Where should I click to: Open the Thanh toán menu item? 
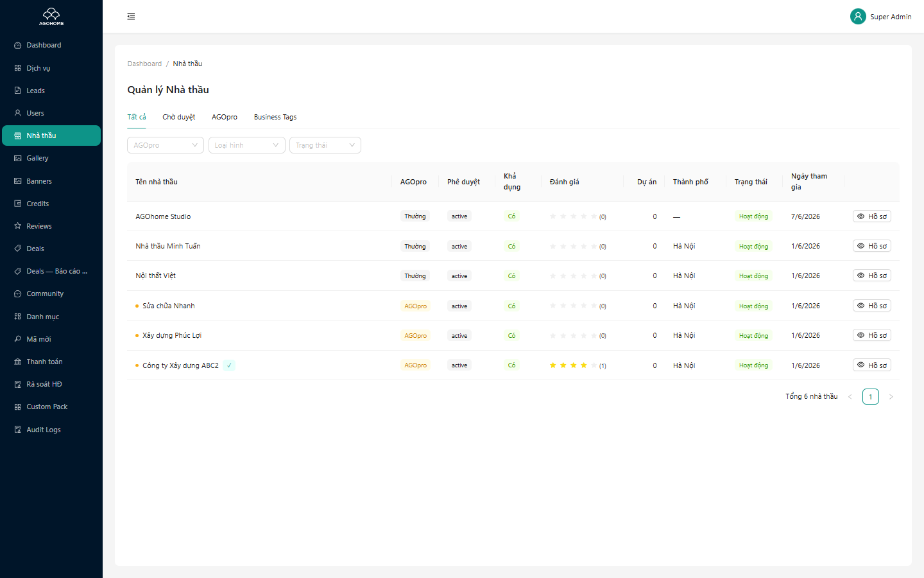(51, 362)
